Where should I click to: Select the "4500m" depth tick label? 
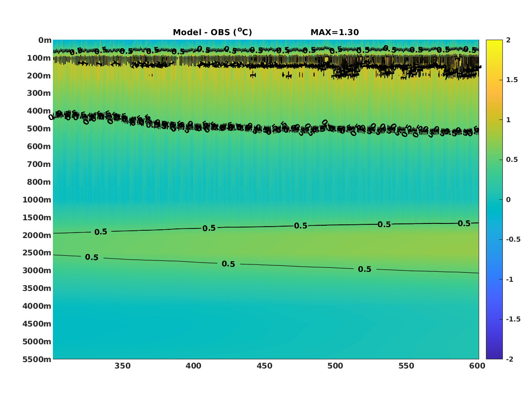37,324
